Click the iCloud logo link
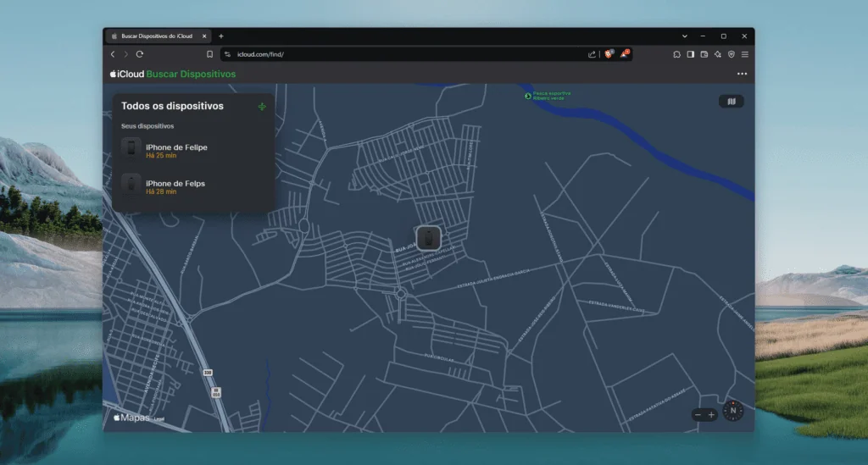This screenshot has height=465, width=868. click(127, 75)
